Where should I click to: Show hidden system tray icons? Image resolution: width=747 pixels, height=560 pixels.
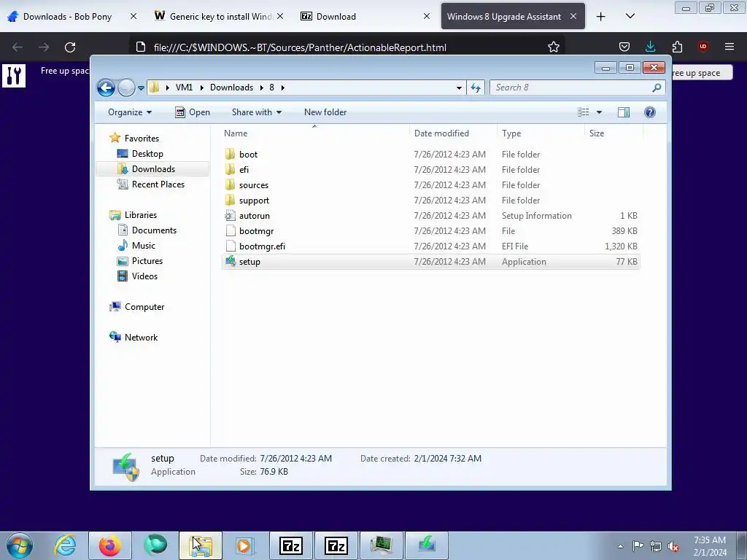620,546
